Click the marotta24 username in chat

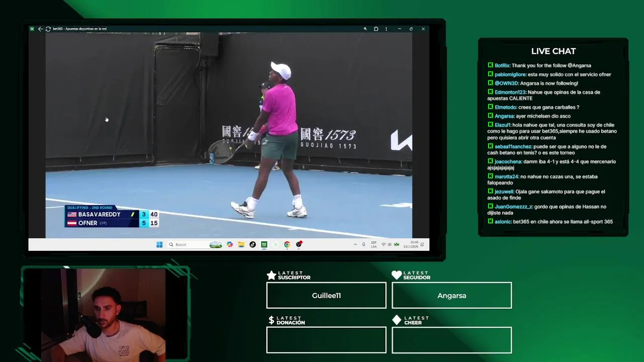507,176
